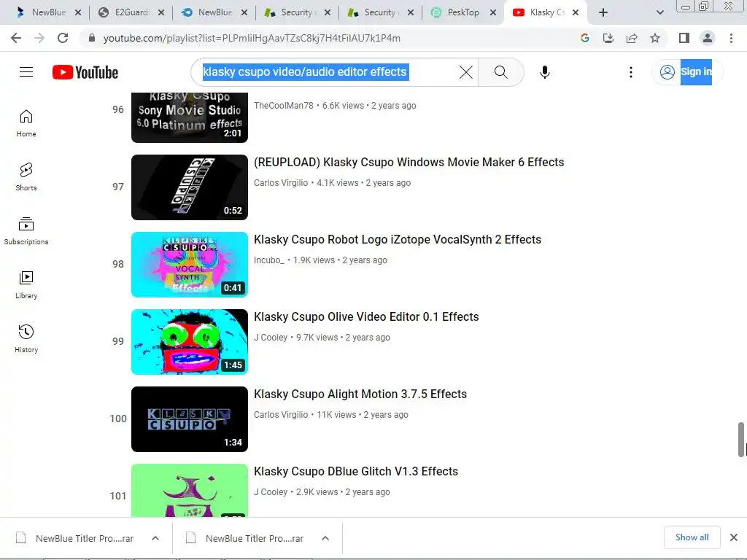Click the magnifying glass search button
This screenshot has width=747, height=560.
(500, 72)
